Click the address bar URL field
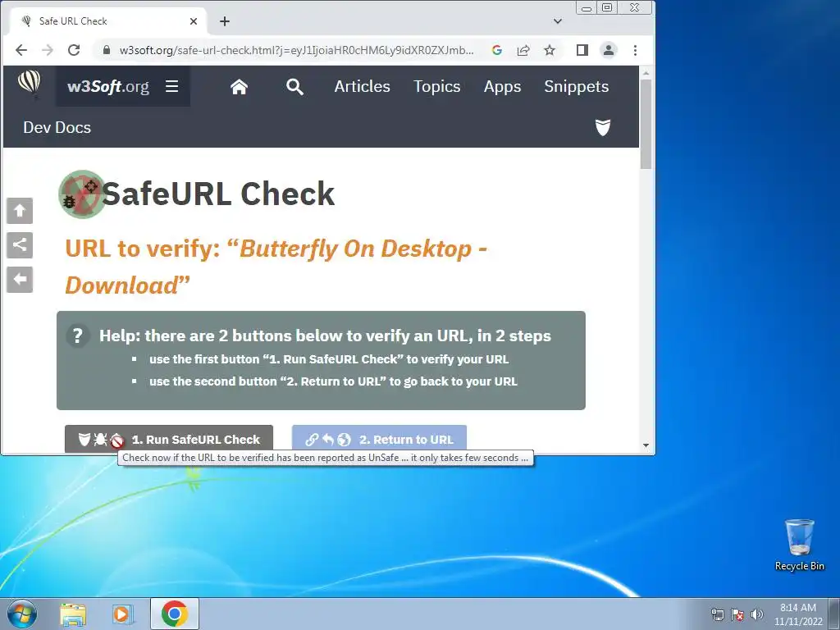This screenshot has width=840, height=630. click(296, 50)
